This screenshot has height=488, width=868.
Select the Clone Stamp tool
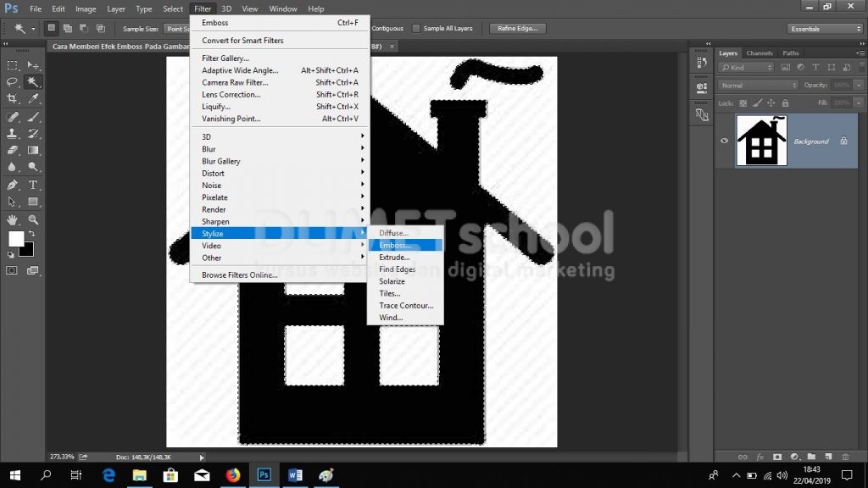(x=12, y=133)
